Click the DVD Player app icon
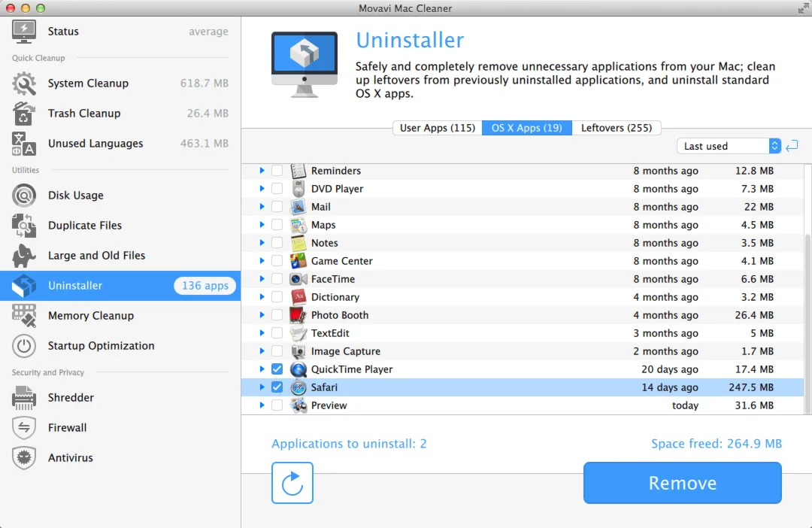Viewport: 812px width, 528px height. (298, 189)
